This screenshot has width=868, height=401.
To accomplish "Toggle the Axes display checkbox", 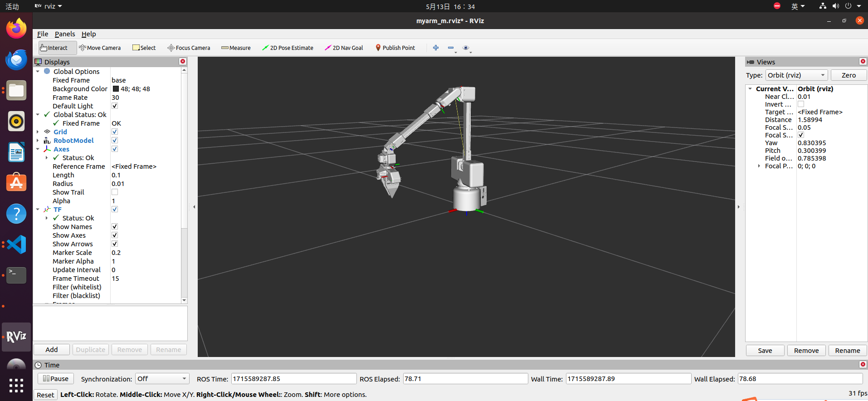I will click(x=115, y=149).
